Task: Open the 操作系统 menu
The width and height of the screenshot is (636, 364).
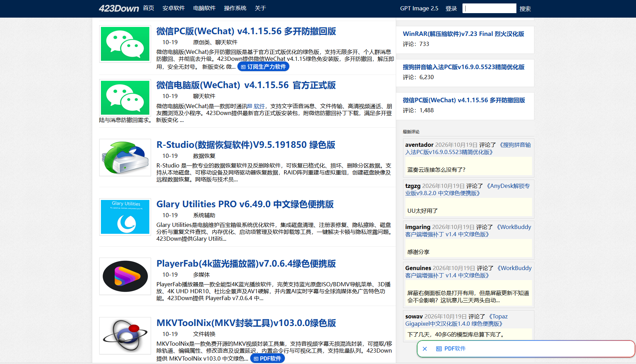Action: coord(235,8)
